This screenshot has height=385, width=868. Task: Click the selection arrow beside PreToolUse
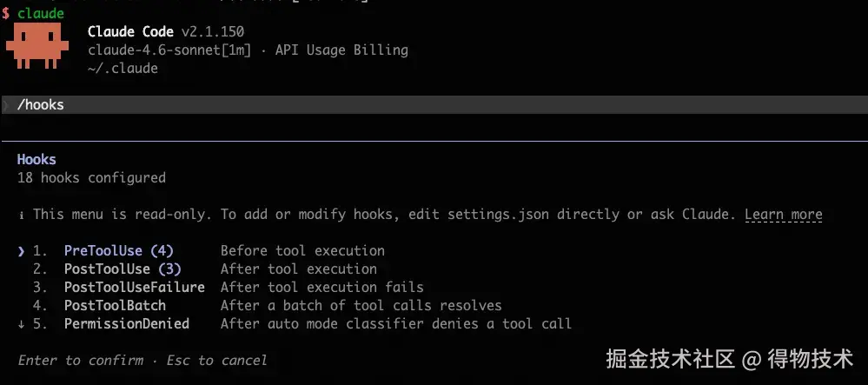coord(21,251)
